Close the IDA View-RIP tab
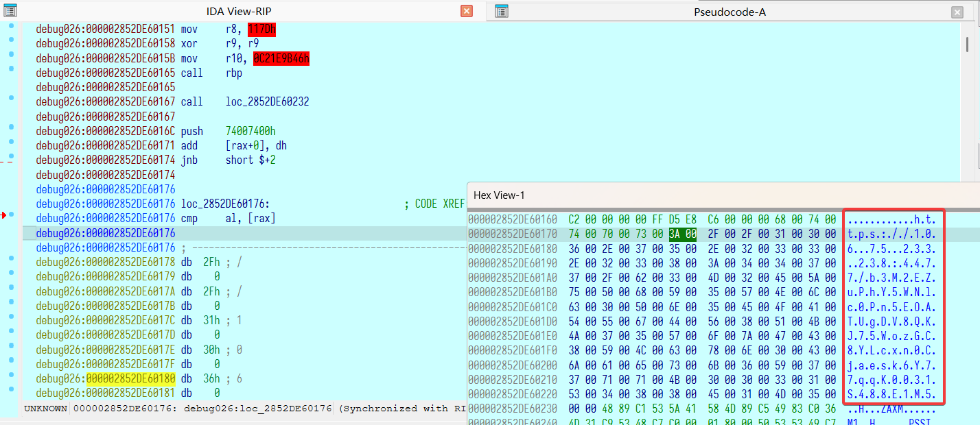This screenshot has width=980, height=425. click(x=467, y=11)
